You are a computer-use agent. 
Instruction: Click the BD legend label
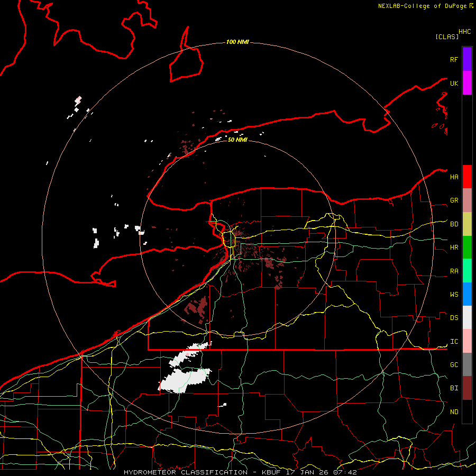(x=454, y=224)
